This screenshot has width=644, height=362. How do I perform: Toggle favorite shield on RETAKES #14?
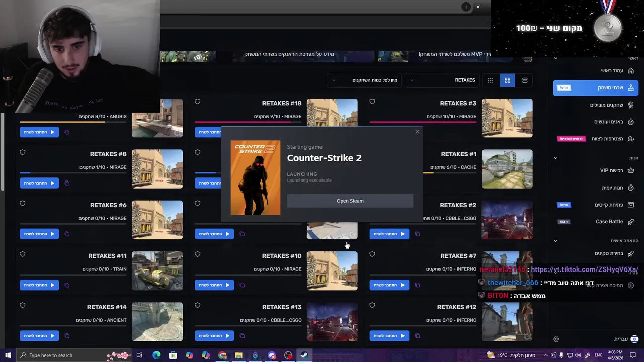coord(22,305)
